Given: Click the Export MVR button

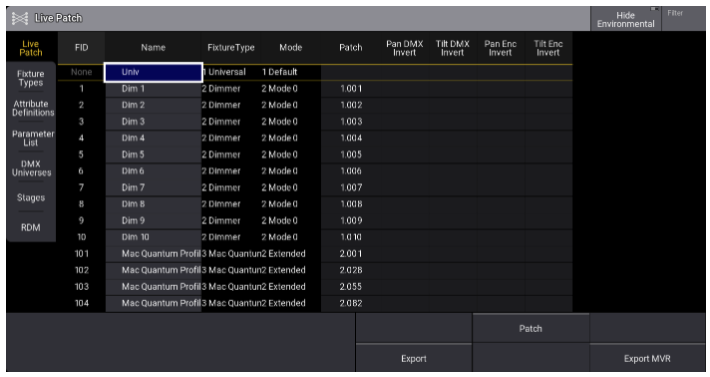Looking at the screenshot, I should [647, 358].
